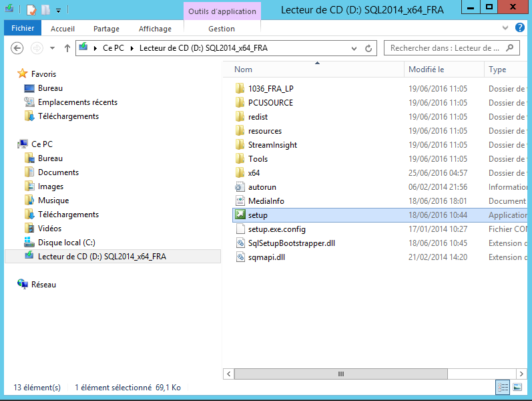The height and width of the screenshot is (401, 532).
Task: Select Réseau in the navigation pane
Action: click(43, 285)
